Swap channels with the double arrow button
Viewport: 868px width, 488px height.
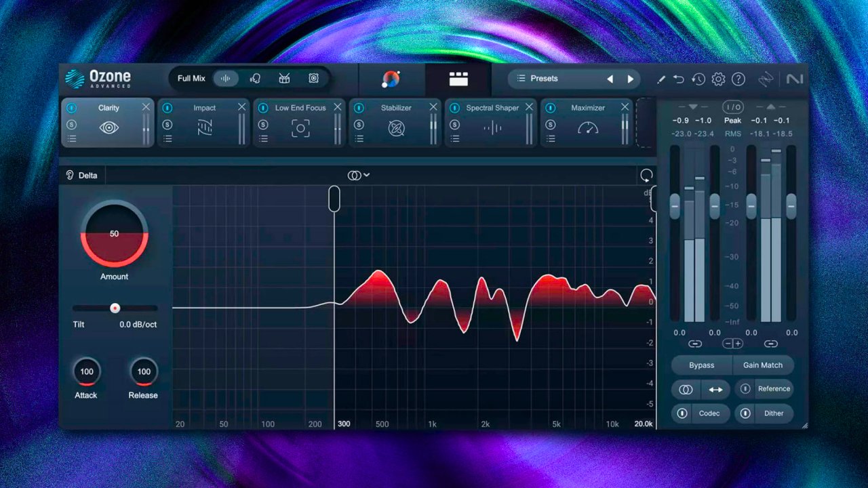(x=715, y=390)
